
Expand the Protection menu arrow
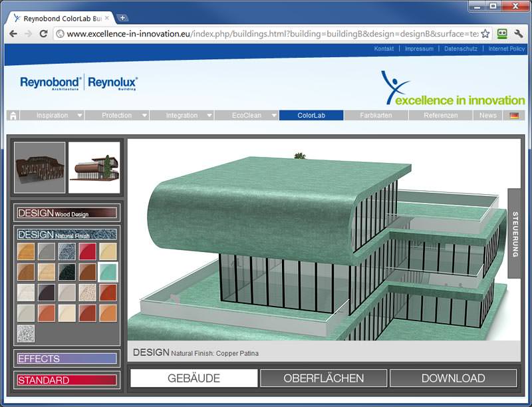coord(144,115)
